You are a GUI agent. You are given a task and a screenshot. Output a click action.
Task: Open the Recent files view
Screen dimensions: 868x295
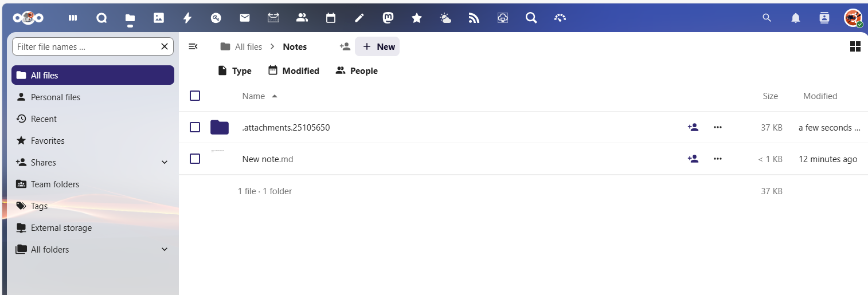tap(44, 119)
